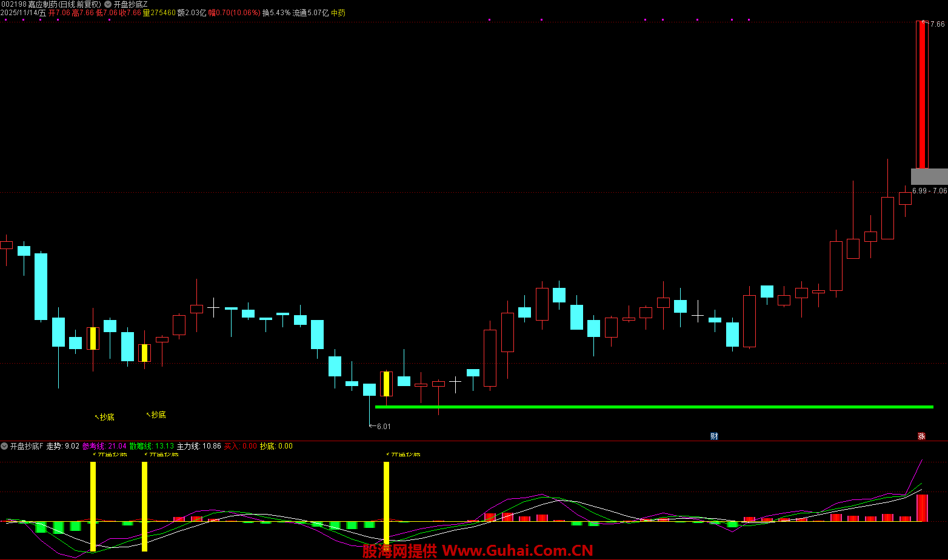Click the gray gap box near 6.99 - 7.06
This screenshot has width=948, height=560.
pyautogui.click(x=929, y=176)
